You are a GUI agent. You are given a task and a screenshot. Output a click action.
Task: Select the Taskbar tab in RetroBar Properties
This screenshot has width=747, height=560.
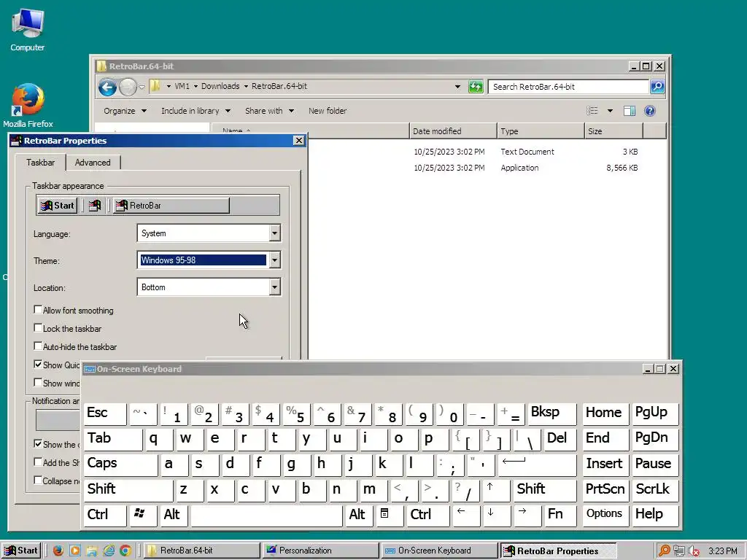(41, 163)
